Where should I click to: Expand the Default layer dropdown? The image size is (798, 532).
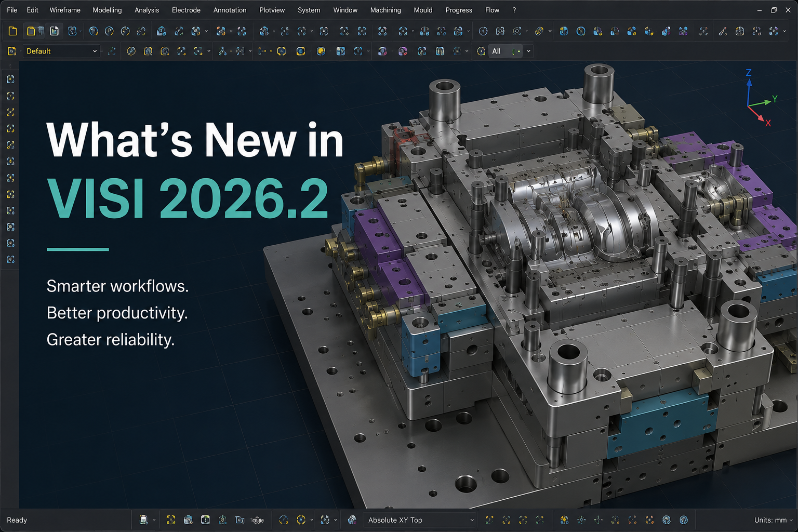(61, 51)
